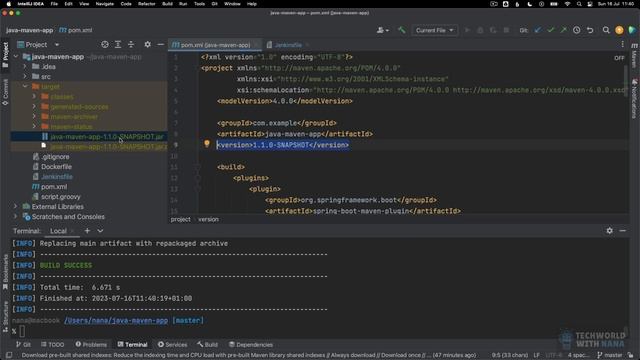This screenshot has width=640, height=360.
Task: Open the /Users/nana/java-maven-app path link
Action: coord(116,320)
